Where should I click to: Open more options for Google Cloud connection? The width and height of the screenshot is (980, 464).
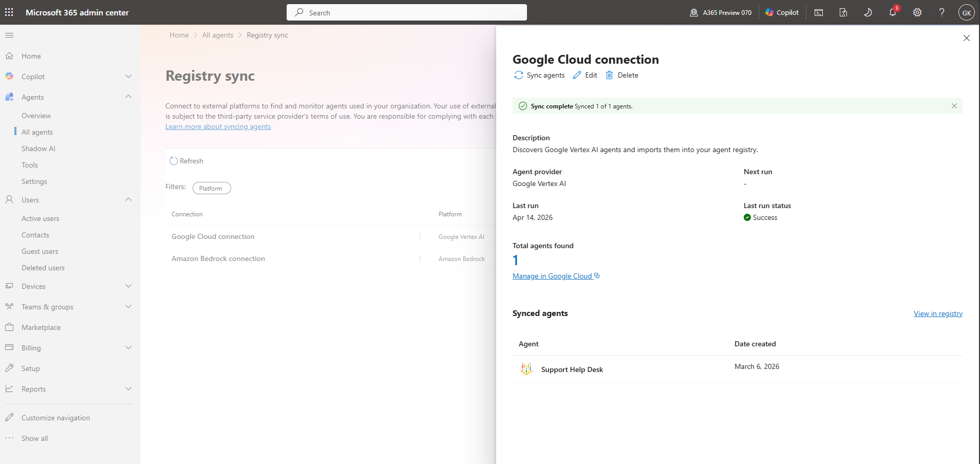420,236
